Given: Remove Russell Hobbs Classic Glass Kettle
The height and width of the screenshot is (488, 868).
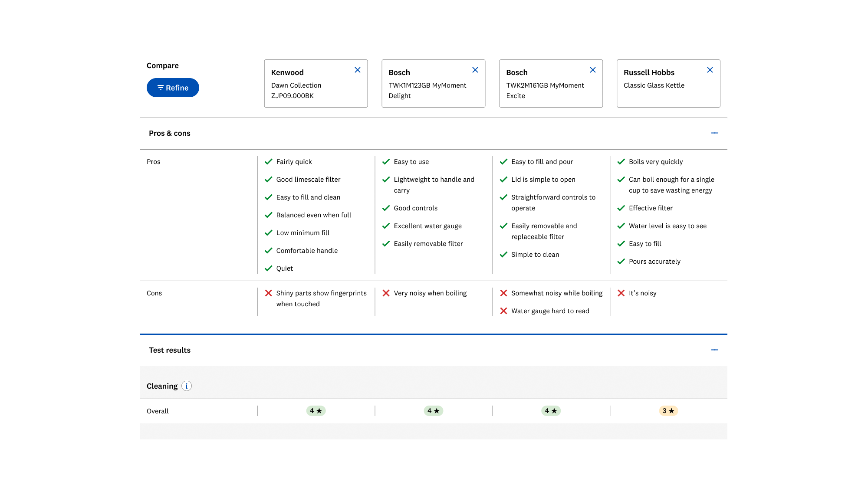Looking at the screenshot, I should [x=710, y=70].
